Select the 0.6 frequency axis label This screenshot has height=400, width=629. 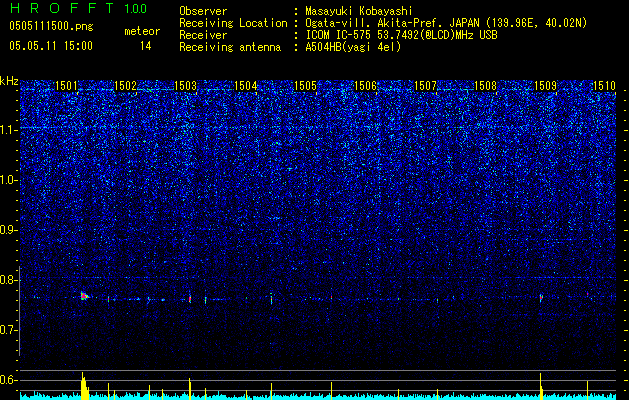8,380
